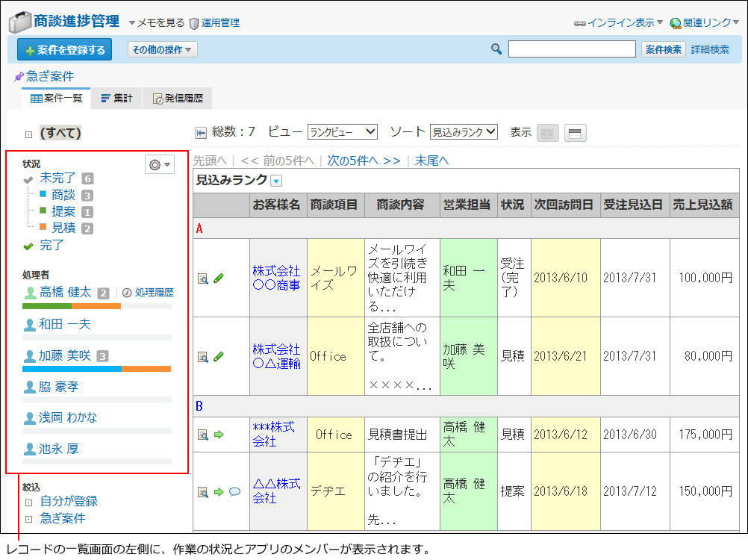Click green arrow icon for ***株式会社 row
The height and width of the screenshot is (560, 748).
[x=219, y=435]
